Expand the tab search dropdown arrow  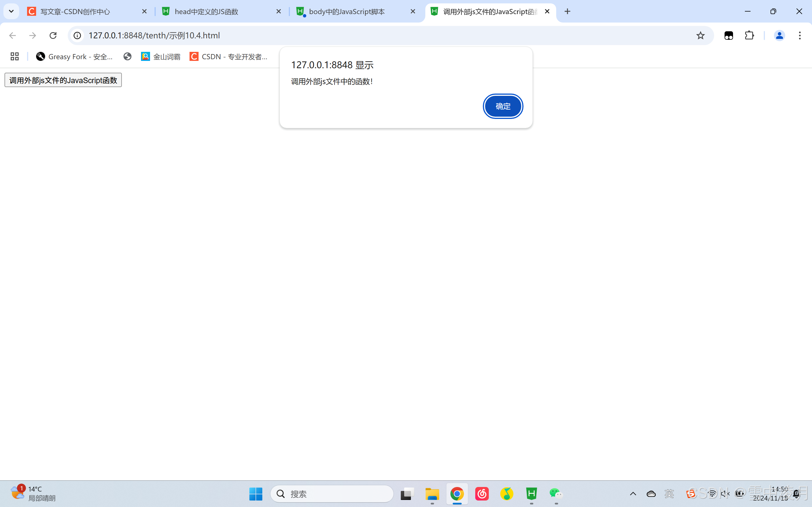[11, 12]
